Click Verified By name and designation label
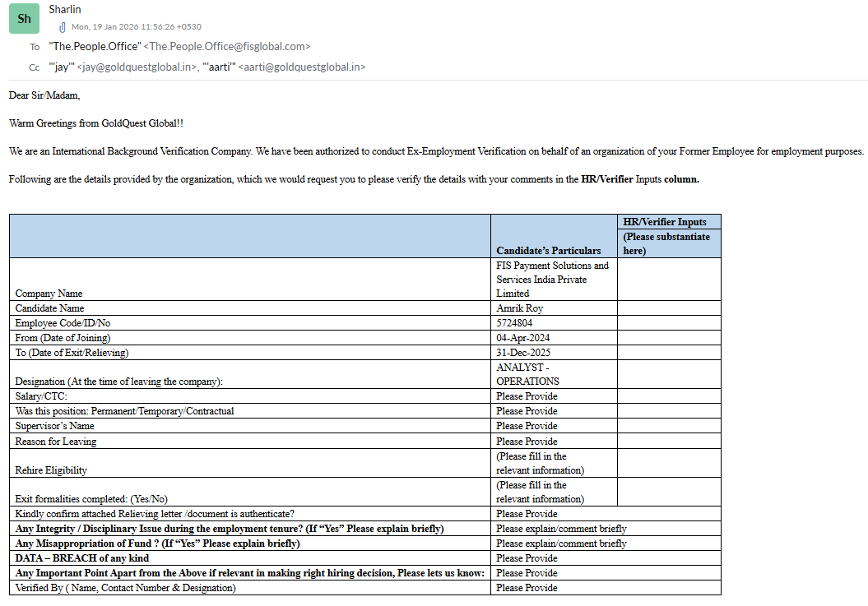Viewport: 868px width, 606px height. pyautogui.click(x=126, y=588)
